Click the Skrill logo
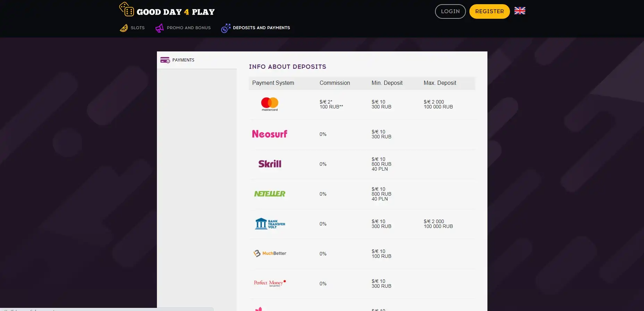This screenshot has width=644, height=311. click(x=270, y=164)
